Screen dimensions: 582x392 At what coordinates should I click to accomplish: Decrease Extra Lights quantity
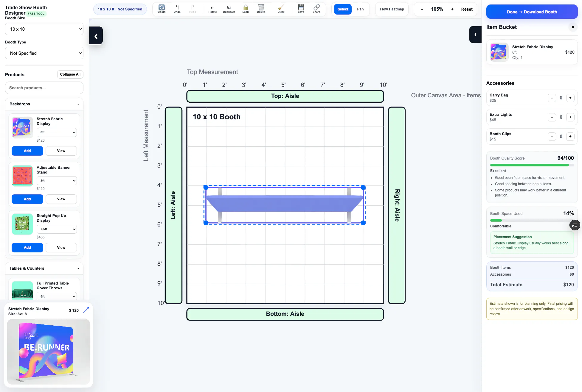point(552,117)
